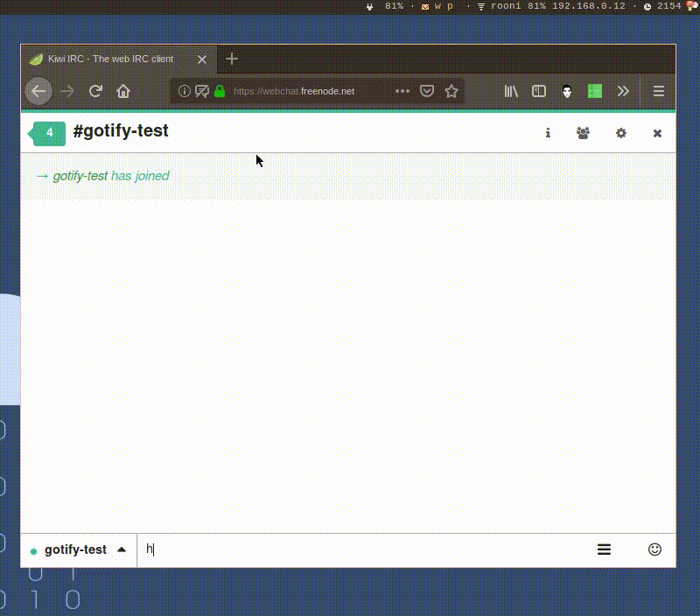Viewport: 700px width, 616px height.
Task: Close the Kiwi IRC tab
Action: (202, 59)
